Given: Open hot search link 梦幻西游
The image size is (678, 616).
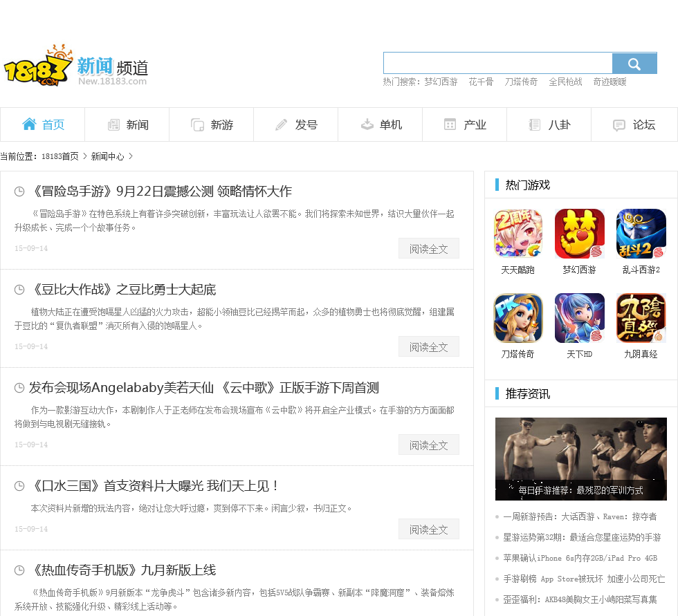Looking at the screenshot, I should click(x=441, y=82).
